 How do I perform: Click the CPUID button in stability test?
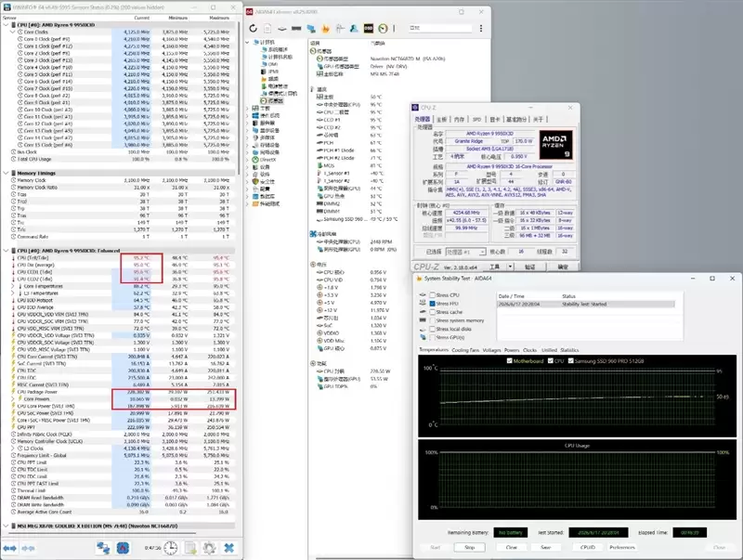click(x=588, y=547)
